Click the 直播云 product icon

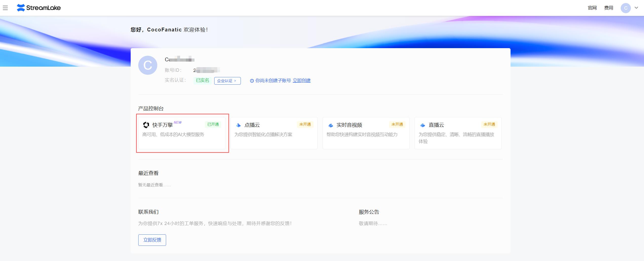(422, 125)
